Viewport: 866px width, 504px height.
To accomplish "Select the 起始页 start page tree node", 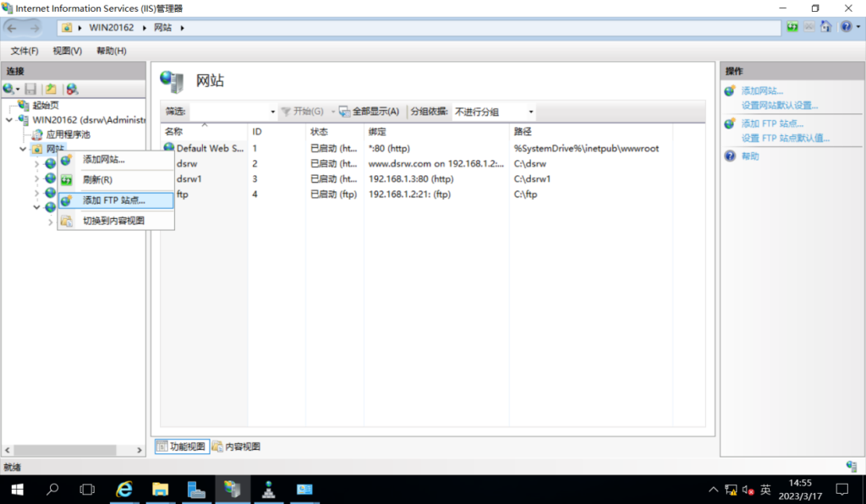I will click(x=46, y=105).
